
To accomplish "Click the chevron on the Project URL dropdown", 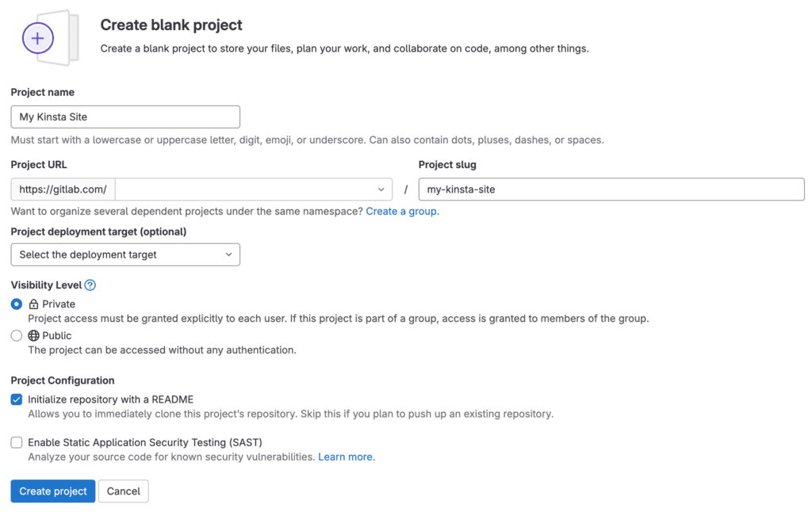I will [381, 189].
